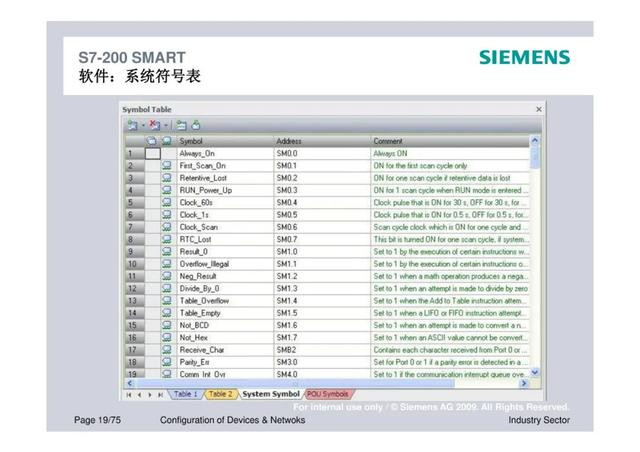The image size is (640, 452).
Task: Click the horizontal scrollbar thumb
Action: [295, 383]
